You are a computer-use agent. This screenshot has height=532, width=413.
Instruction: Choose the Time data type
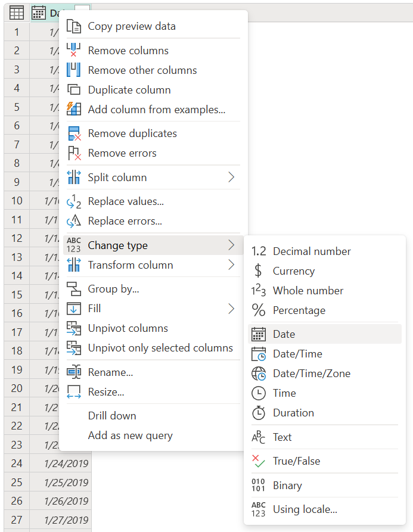pos(283,393)
